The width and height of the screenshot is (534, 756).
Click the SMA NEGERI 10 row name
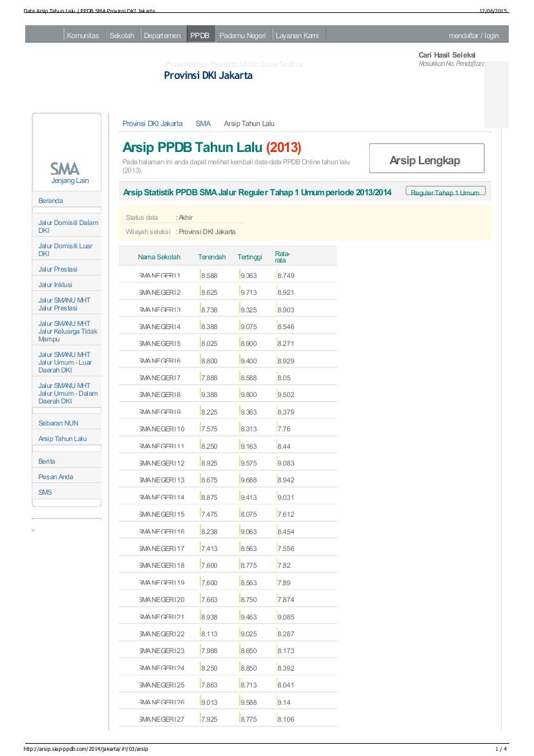coord(162,429)
